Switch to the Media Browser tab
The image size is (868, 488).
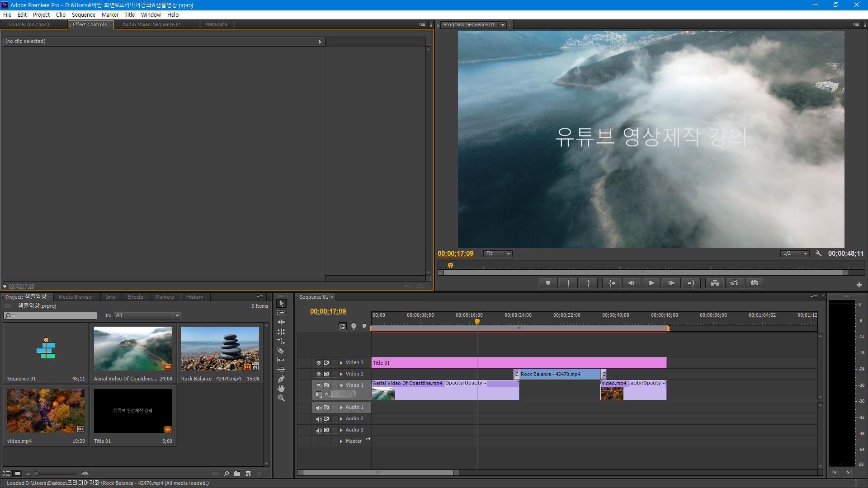[x=75, y=297]
